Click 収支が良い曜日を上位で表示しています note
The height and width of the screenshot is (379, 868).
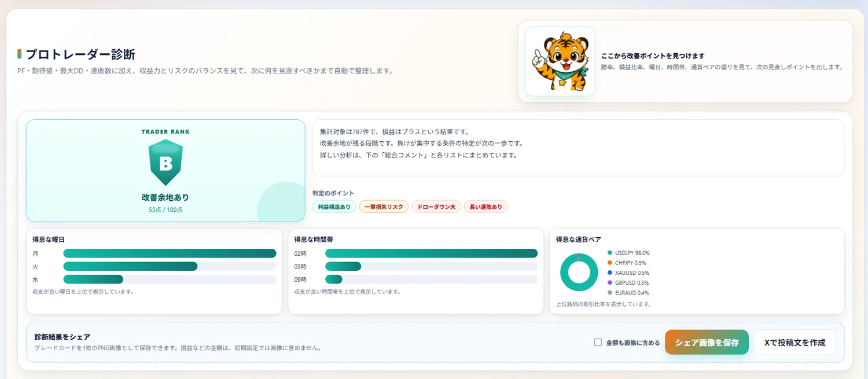point(83,292)
